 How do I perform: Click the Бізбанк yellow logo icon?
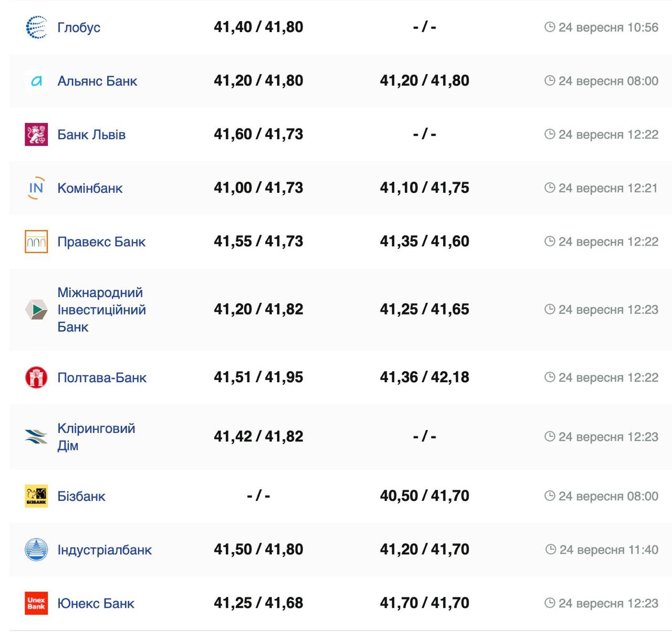click(x=36, y=496)
